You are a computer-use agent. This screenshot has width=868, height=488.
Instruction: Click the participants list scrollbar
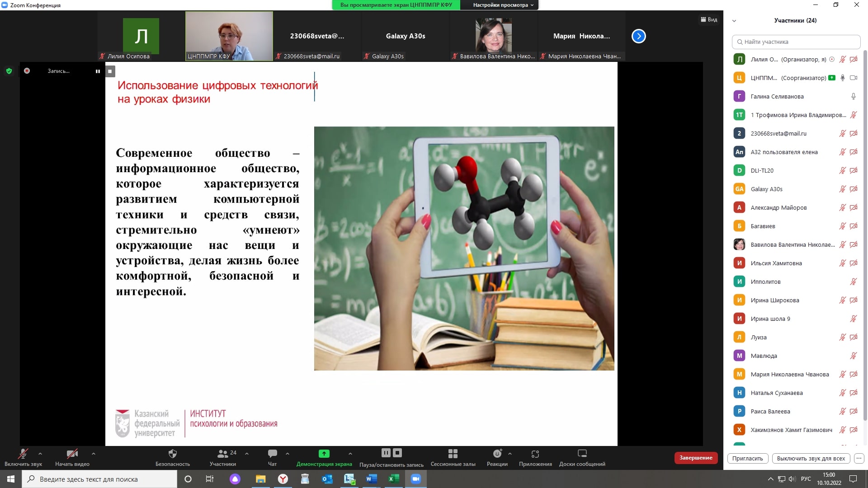(x=865, y=226)
